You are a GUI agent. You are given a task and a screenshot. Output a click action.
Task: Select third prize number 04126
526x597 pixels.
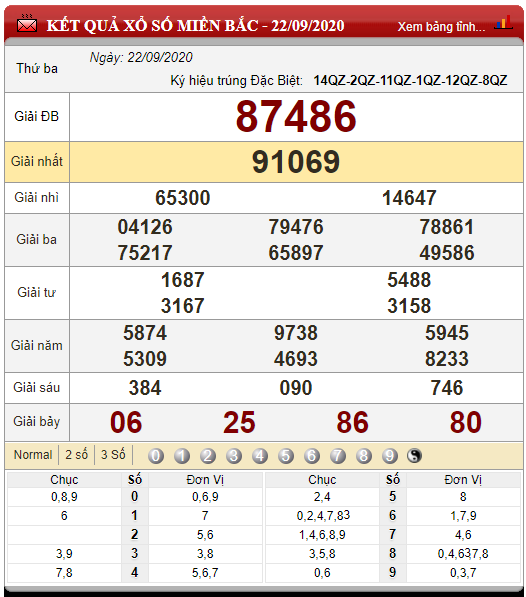(x=145, y=227)
